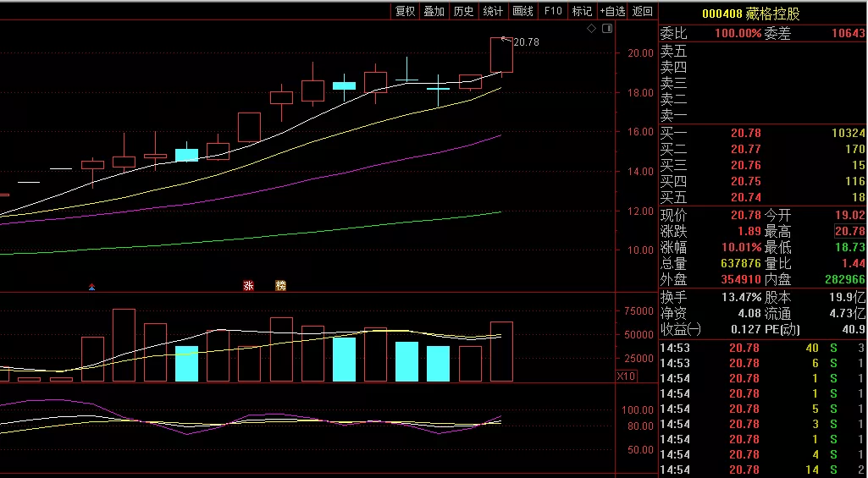The height and width of the screenshot is (478, 868).
Task: Click the 20.00 price axis label
Action: [640, 53]
